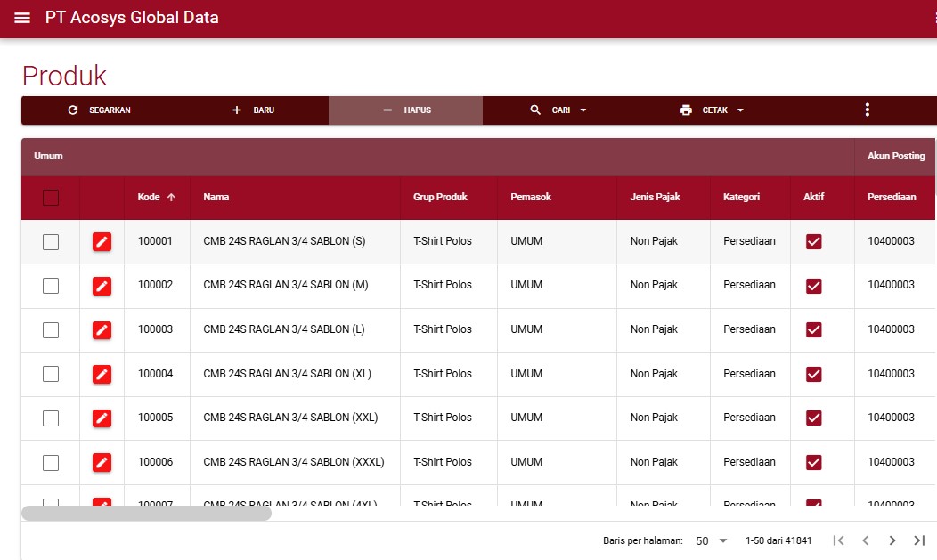The image size is (937, 560).
Task: Open the Cetak print dropdown
Action: coord(713,110)
